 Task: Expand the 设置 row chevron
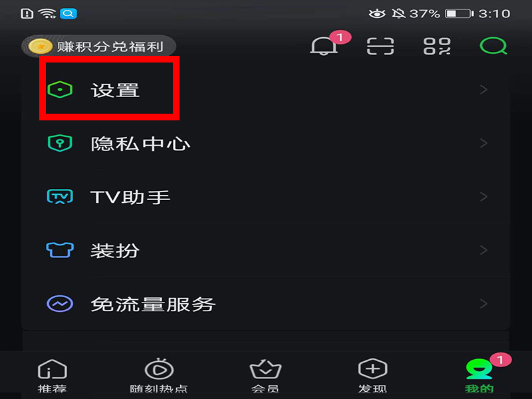click(x=484, y=90)
